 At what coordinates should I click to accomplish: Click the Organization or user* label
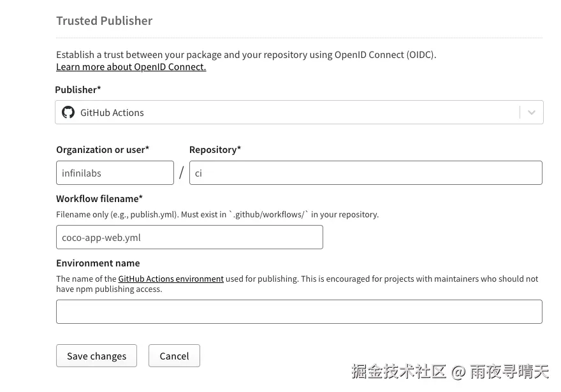click(x=103, y=150)
